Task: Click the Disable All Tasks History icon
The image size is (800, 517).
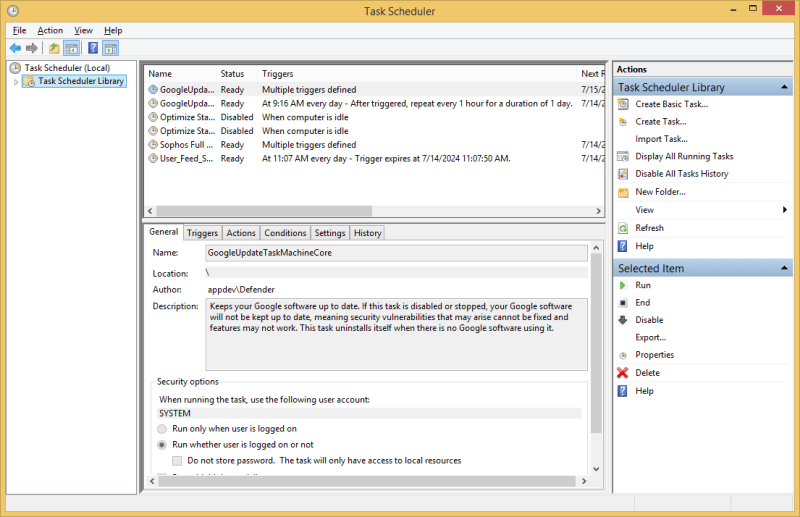Action: 623,174
